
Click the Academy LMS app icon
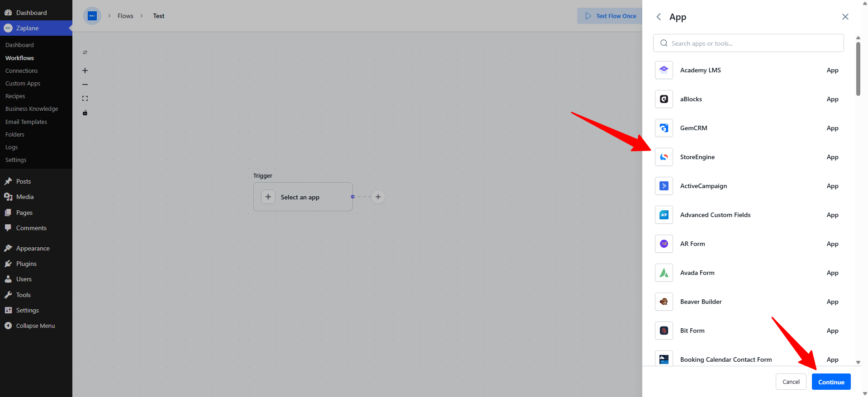[x=664, y=70]
